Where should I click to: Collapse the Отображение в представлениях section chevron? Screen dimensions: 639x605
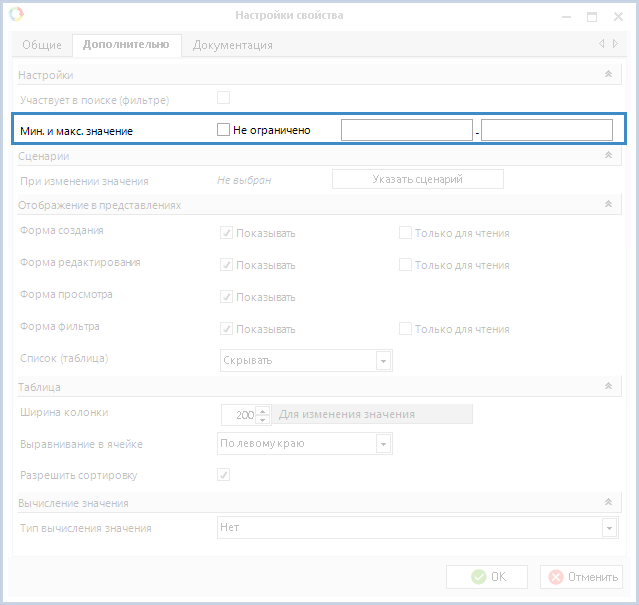coord(608,204)
